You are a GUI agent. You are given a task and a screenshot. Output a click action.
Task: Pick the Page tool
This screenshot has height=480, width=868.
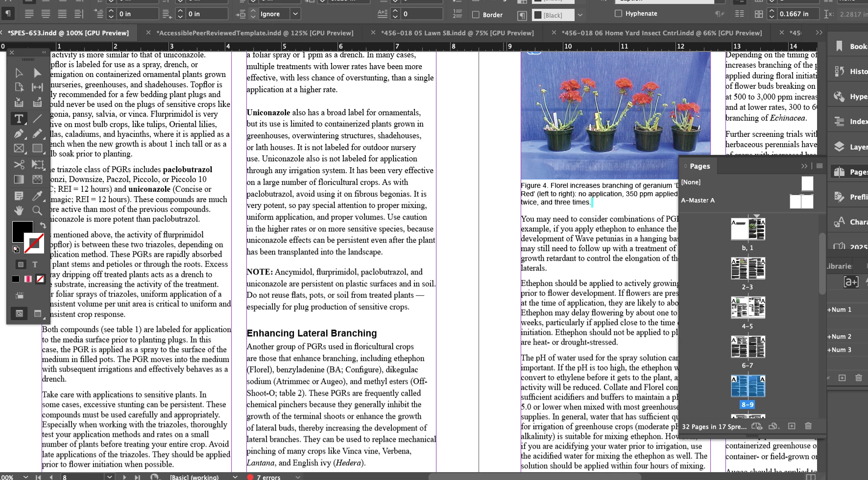coord(19,87)
